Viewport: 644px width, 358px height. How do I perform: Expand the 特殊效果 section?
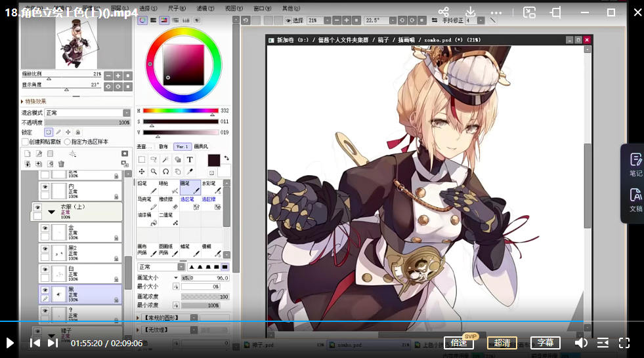[23, 102]
